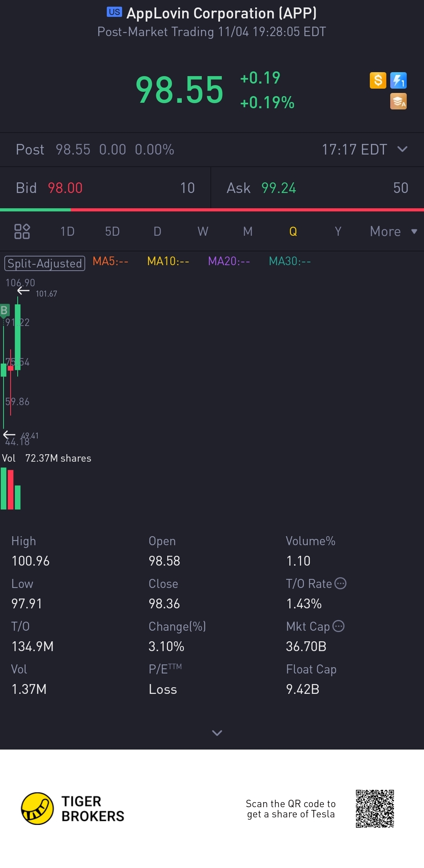Tap the MA5 indicator label
The image size is (424, 868).
pos(110,261)
